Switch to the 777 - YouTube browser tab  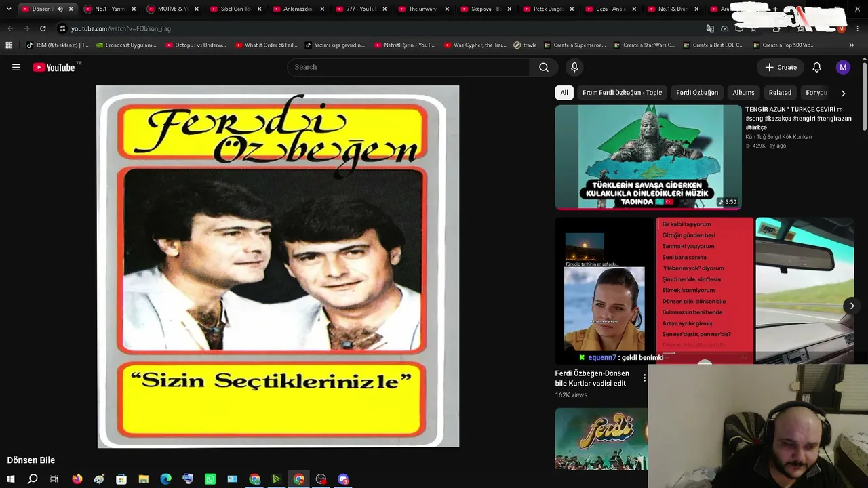[361, 9]
